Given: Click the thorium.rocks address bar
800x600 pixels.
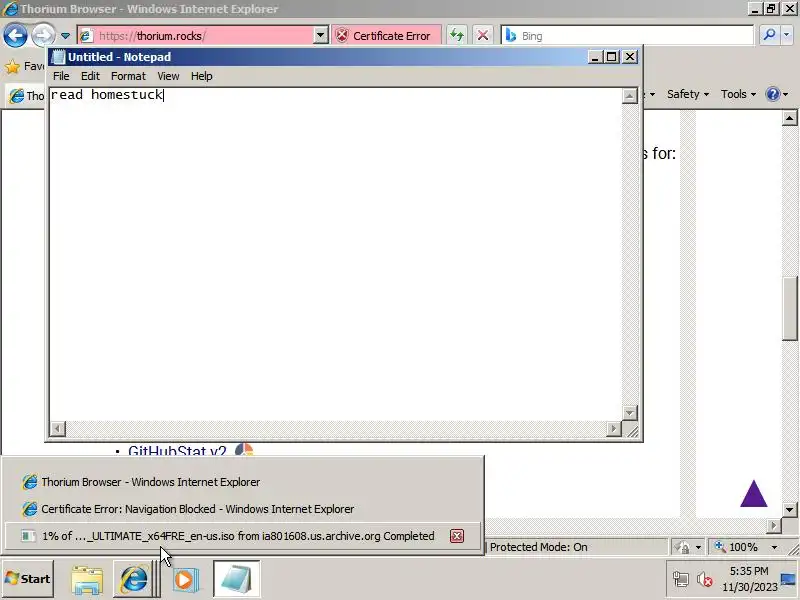Looking at the screenshot, I should [x=196, y=36].
